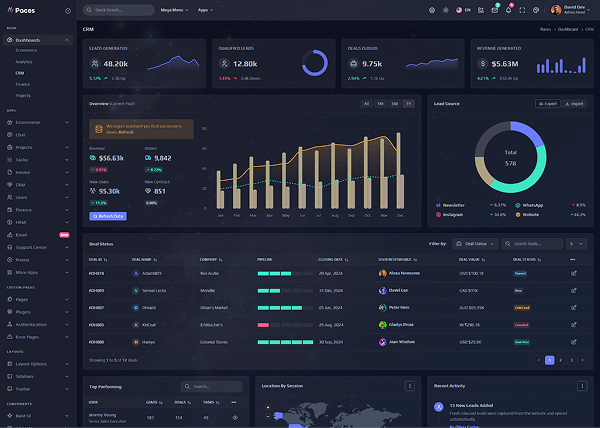
Task: Go to page 2 of deals table
Action: [x=560, y=359]
